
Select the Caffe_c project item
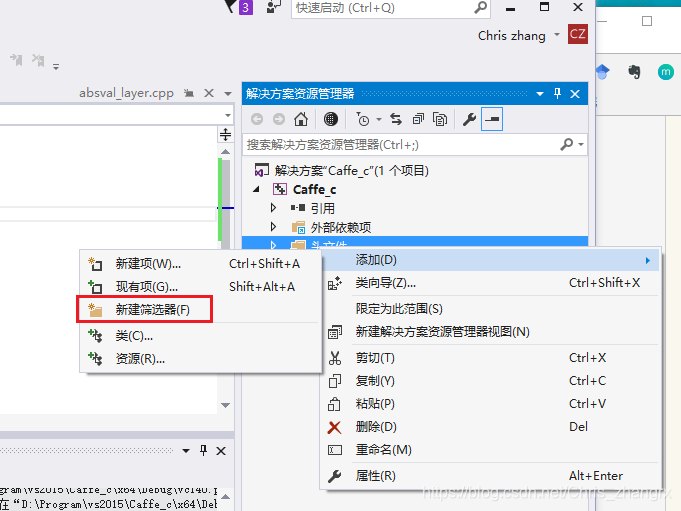pos(314,190)
